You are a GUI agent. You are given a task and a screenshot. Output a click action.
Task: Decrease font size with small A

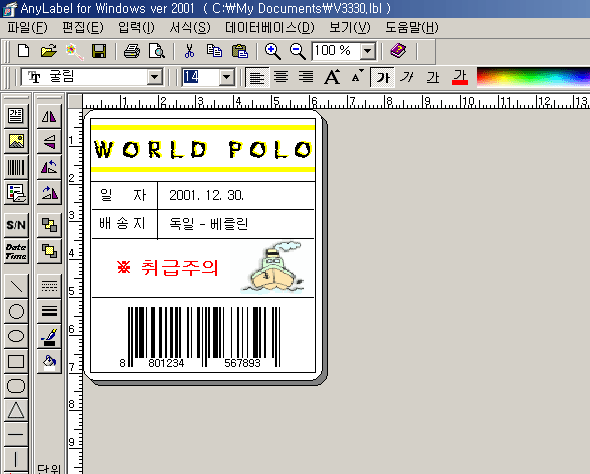click(x=357, y=77)
